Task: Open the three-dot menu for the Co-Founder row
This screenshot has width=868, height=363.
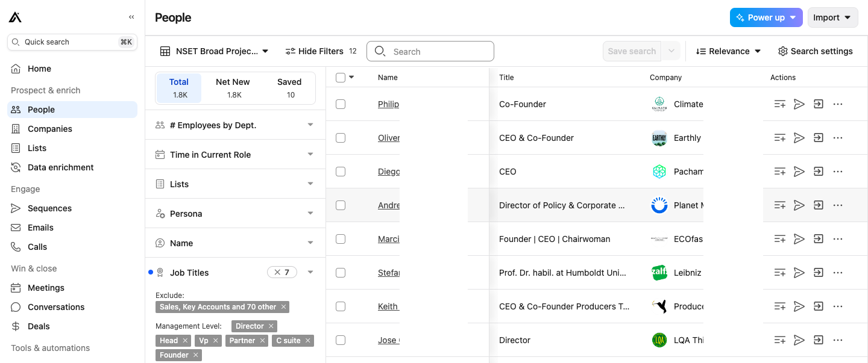Action: pyautogui.click(x=837, y=104)
